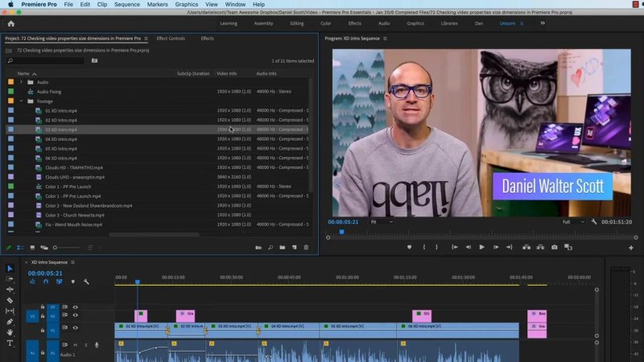This screenshot has height=362, width=644.
Task: Create a New Bin
Action: [x=283, y=248]
